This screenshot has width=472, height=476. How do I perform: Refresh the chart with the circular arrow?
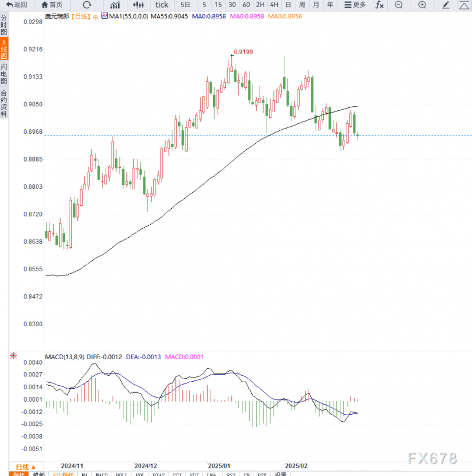tap(87, 5)
